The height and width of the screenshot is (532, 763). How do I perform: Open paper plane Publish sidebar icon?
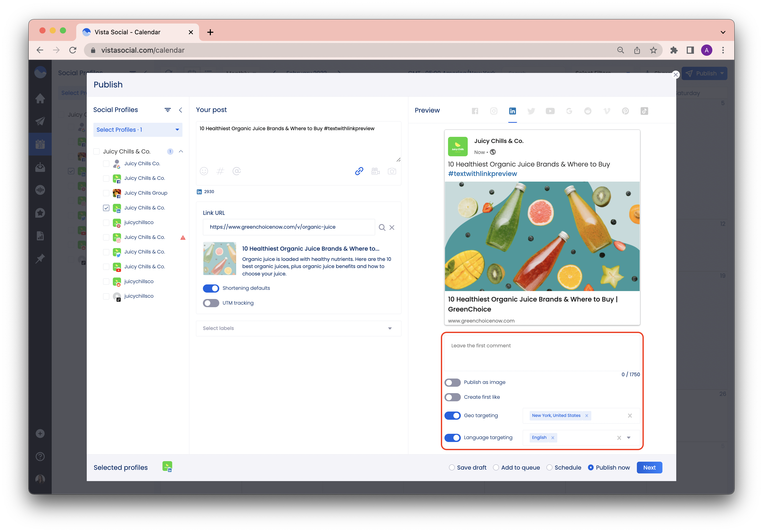(x=40, y=121)
